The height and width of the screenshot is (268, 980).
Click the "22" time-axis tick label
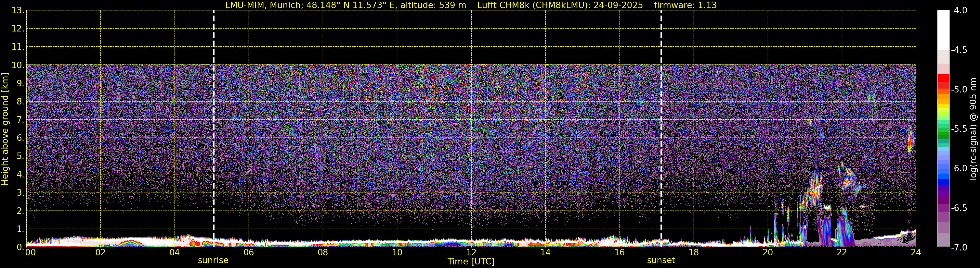[842, 252]
